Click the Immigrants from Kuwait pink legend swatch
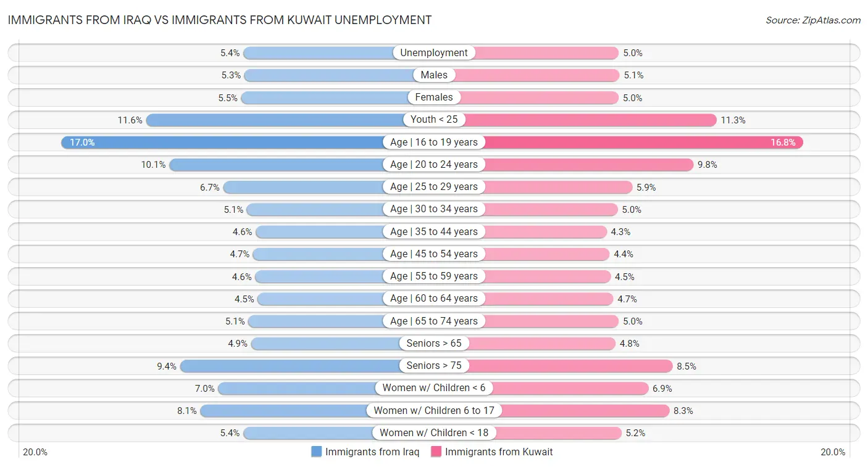868x467 pixels. [x=436, y=452]
